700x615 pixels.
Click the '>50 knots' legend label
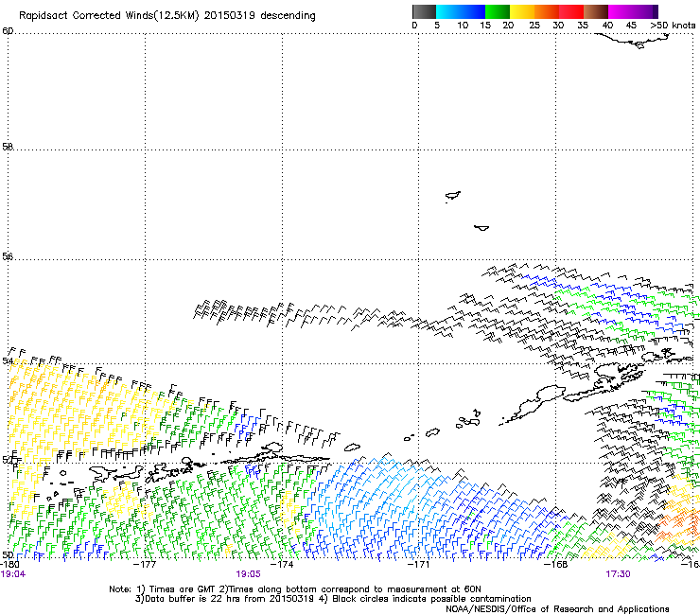point(673,26)
